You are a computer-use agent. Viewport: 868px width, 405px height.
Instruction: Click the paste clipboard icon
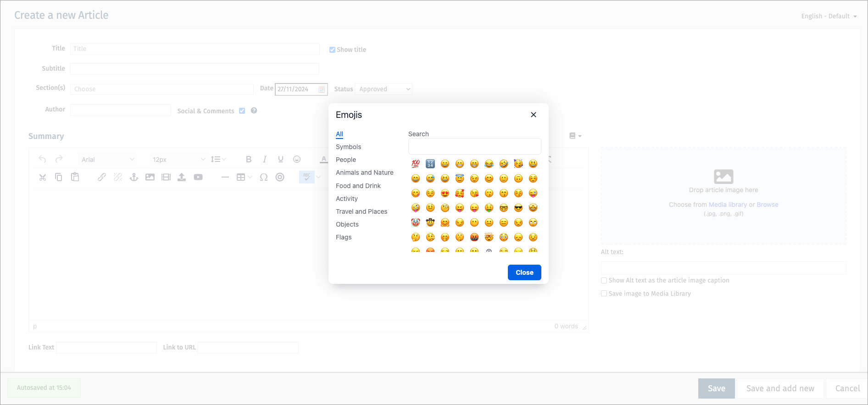click(75, 177)
